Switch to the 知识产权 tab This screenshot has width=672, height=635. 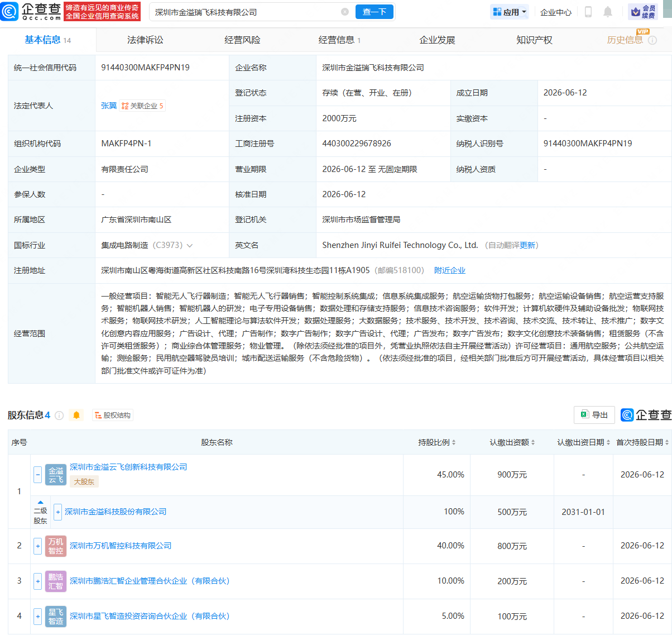[x=534, y=40]
